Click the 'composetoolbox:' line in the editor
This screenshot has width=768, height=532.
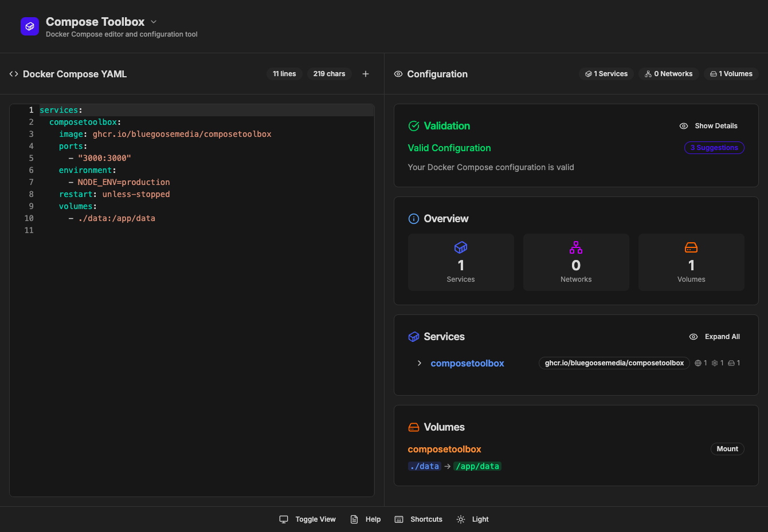click(85, 122)
